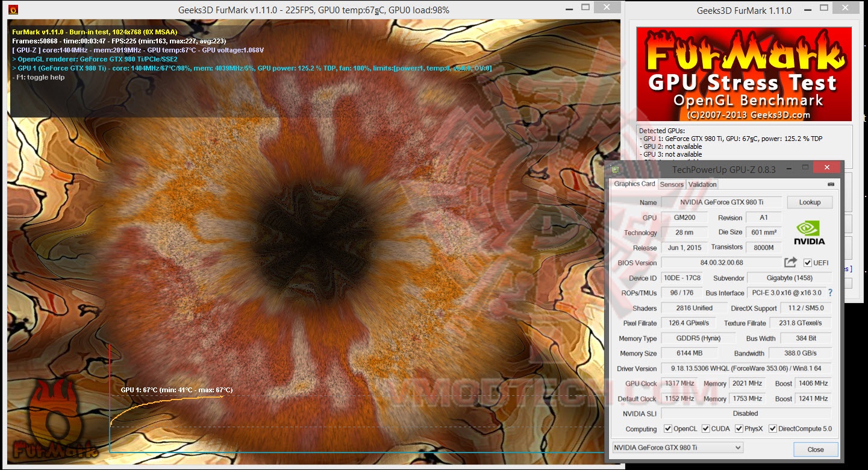Select the Bandwidth field showing 388.0 GB/s

(x=800, y=353)
